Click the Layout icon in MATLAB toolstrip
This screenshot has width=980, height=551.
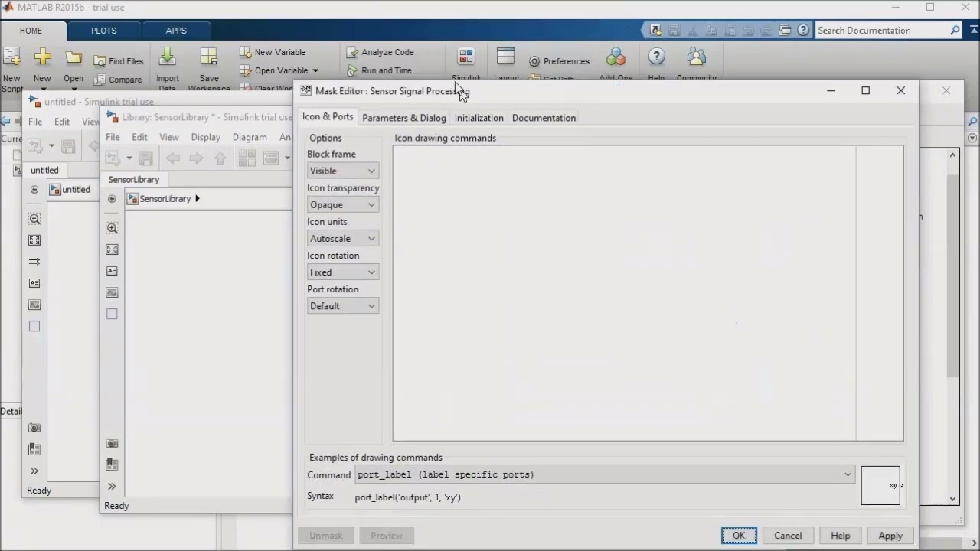[505, 57]
